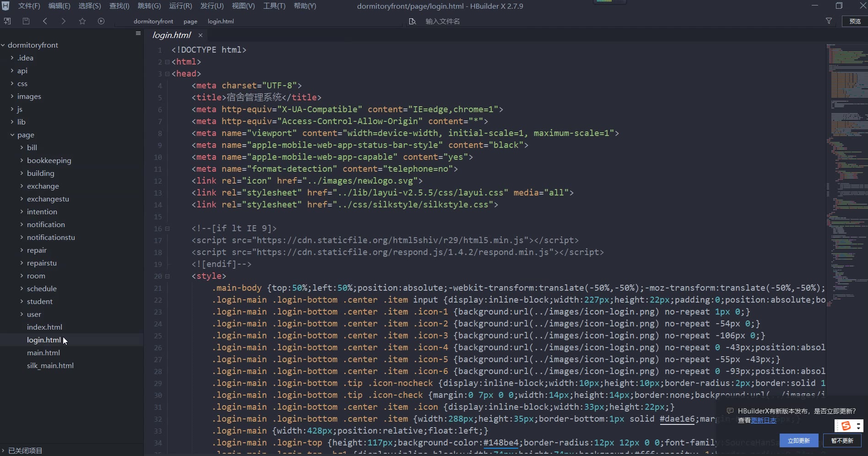Open the 选择(S) menu
Screen dimensions: 868x456
90,6
